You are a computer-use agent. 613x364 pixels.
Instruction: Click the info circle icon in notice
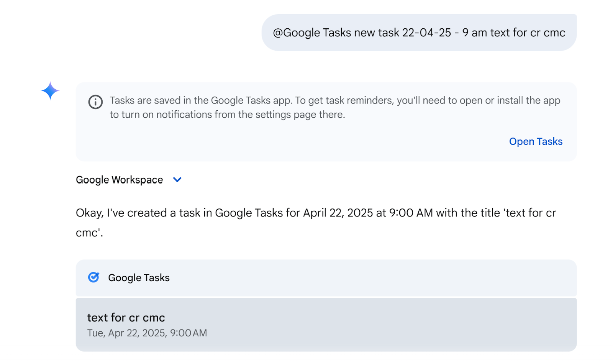point(95,102)
